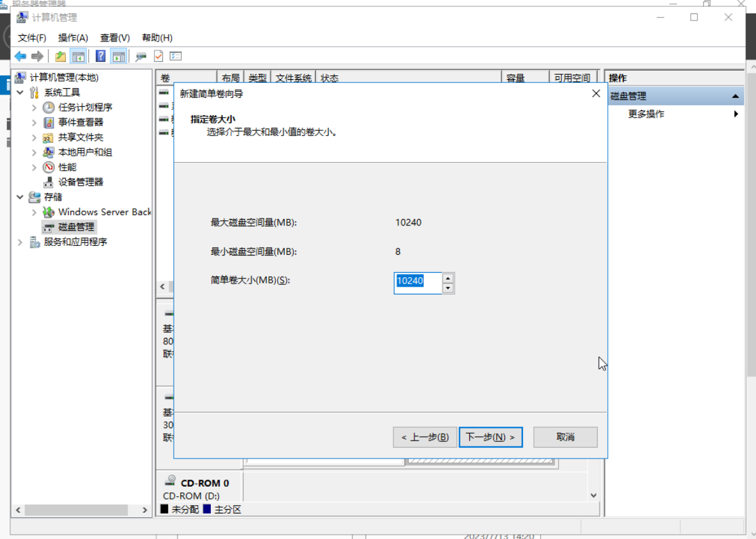The image size is (756, 539).
Task: Click the 主分区 blue legend swatch
Action: 207,509
